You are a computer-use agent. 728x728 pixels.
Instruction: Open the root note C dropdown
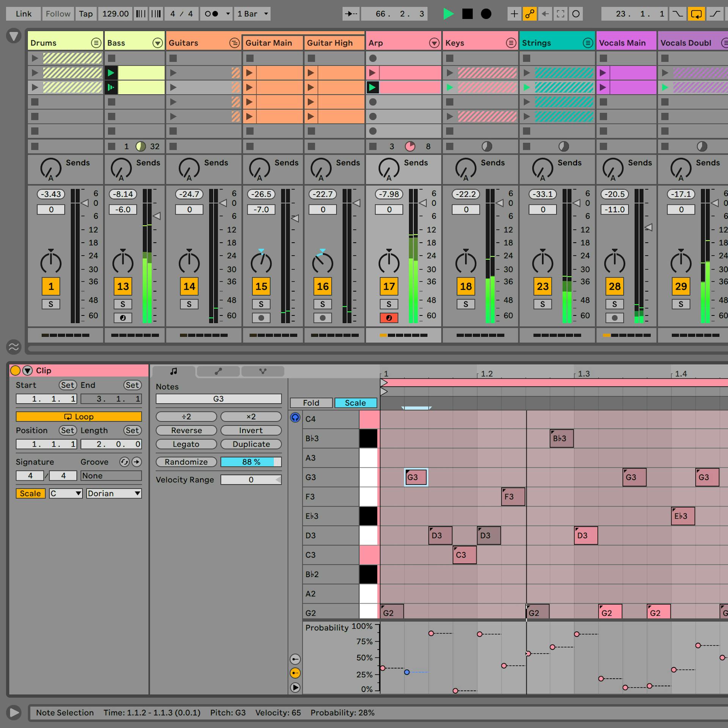tap(65, 493)
